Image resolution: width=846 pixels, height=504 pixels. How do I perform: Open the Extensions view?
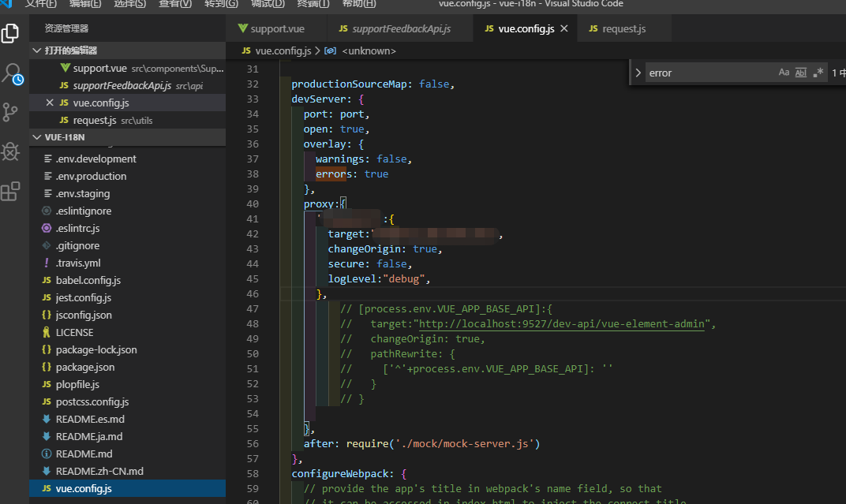(11, 191)
